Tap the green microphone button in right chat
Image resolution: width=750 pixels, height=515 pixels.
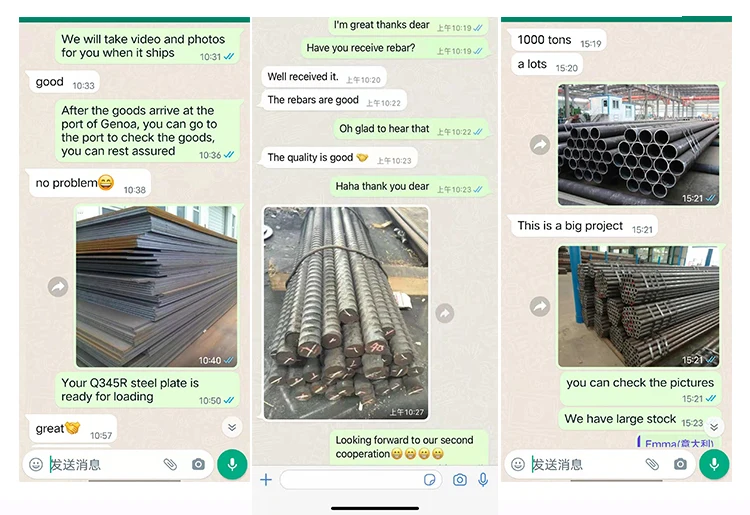[x=714, y=464]
